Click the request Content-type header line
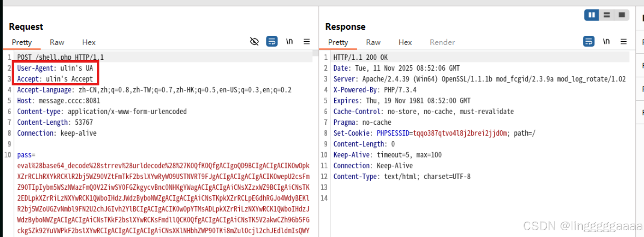Image resolution: width=644 pixels, height=237 pixels. [x=102, y=111]
